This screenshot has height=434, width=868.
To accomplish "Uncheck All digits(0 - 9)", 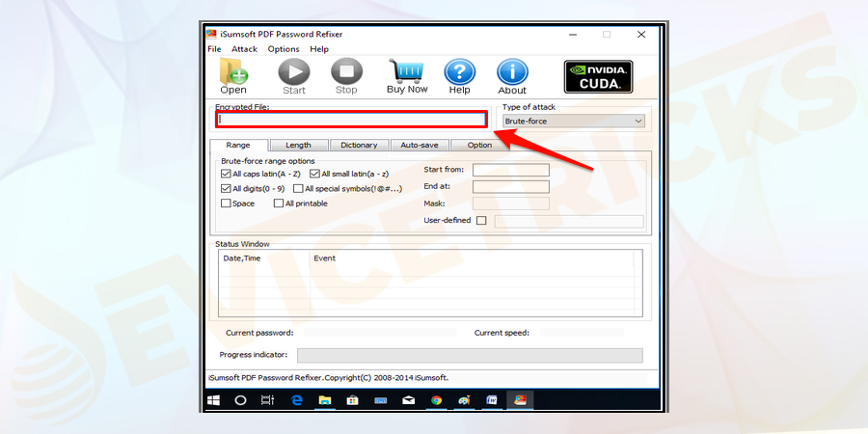I will 226,188.
